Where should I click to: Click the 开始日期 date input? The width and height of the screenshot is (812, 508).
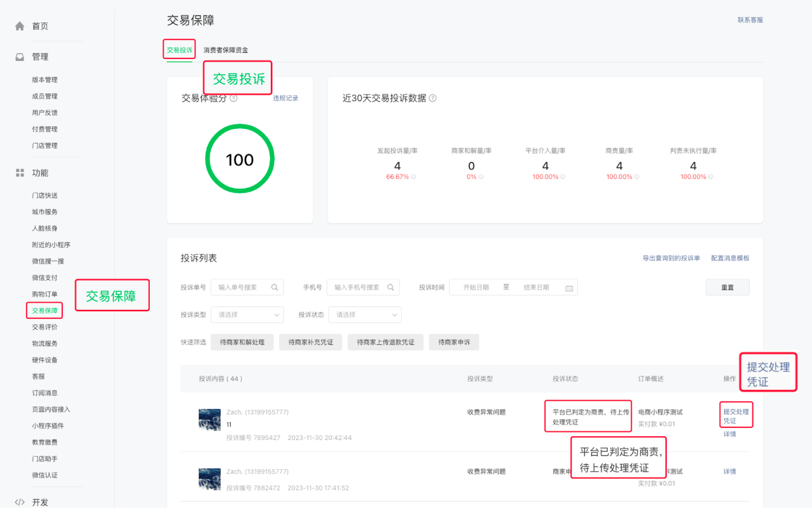(476, 288)
